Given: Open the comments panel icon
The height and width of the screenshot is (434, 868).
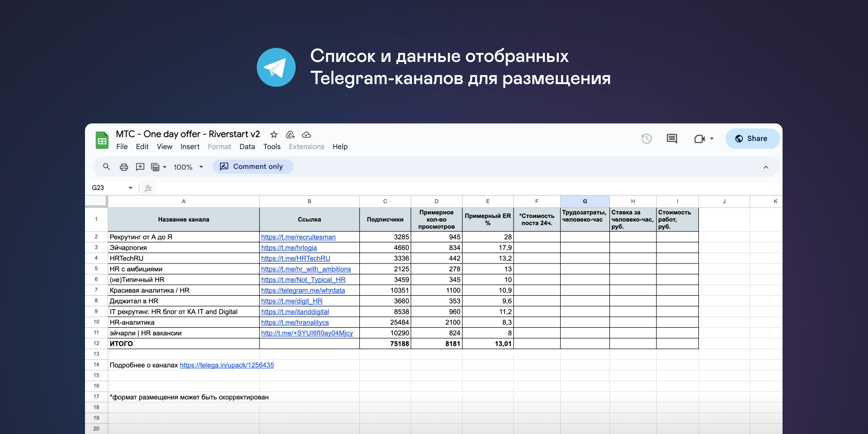Looking at the screenshot, I should coord(672,139).
